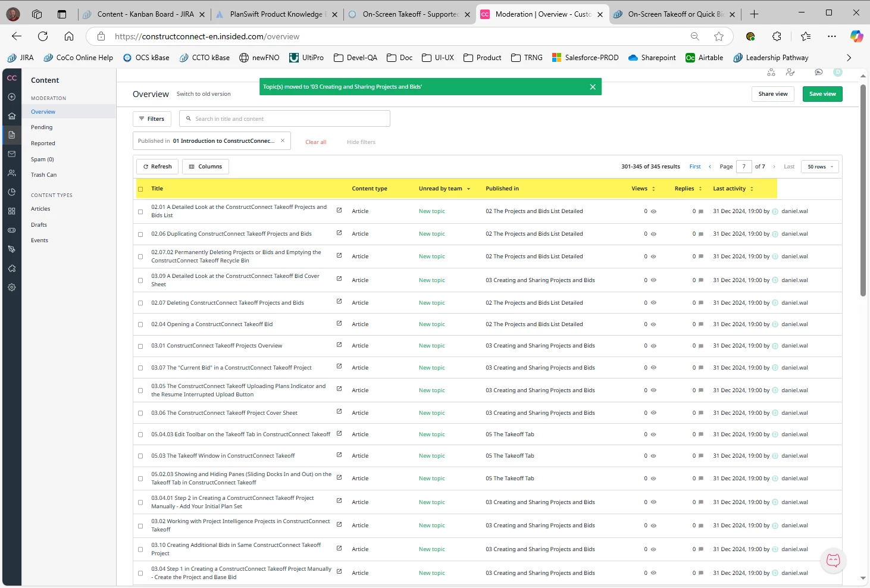Click the three-circles group icon in header
870x588 pixels.
(x=771, y=72)
